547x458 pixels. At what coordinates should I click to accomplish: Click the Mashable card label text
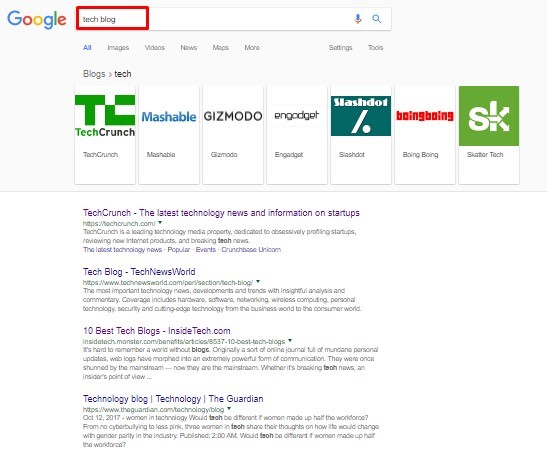point(161,155)
